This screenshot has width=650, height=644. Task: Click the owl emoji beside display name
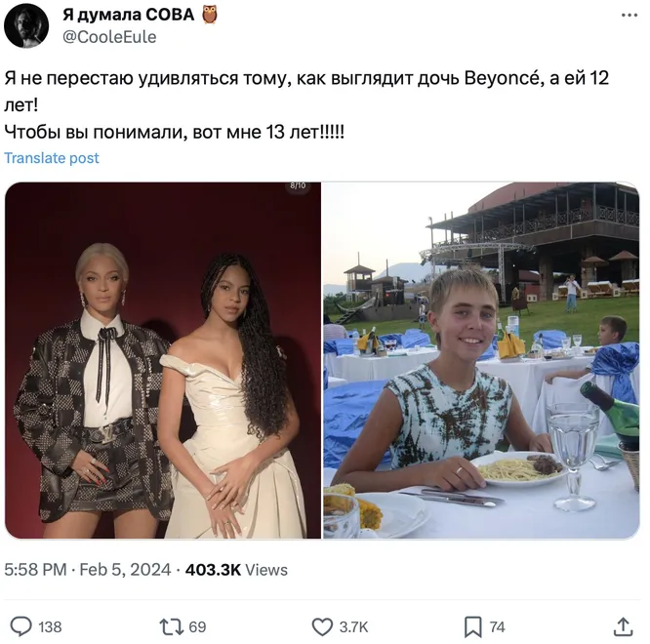210,15
